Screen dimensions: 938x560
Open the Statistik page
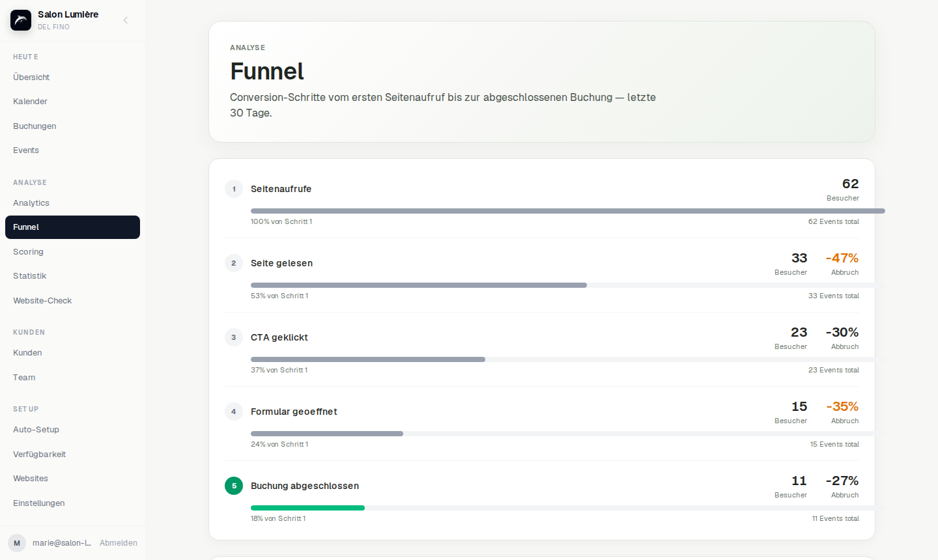pos(72,276)
